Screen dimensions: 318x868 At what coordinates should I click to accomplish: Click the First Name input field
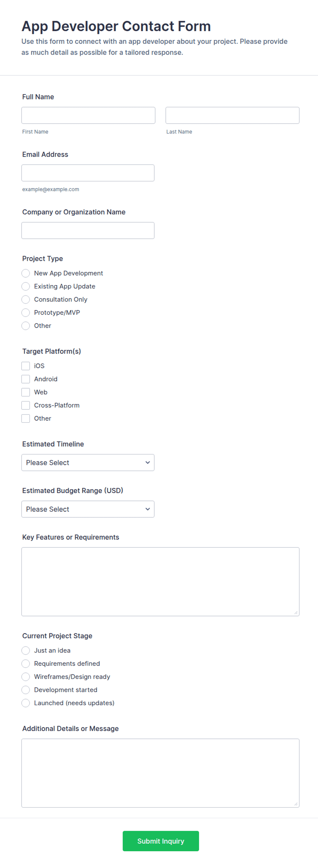click(x=88, y=115)
